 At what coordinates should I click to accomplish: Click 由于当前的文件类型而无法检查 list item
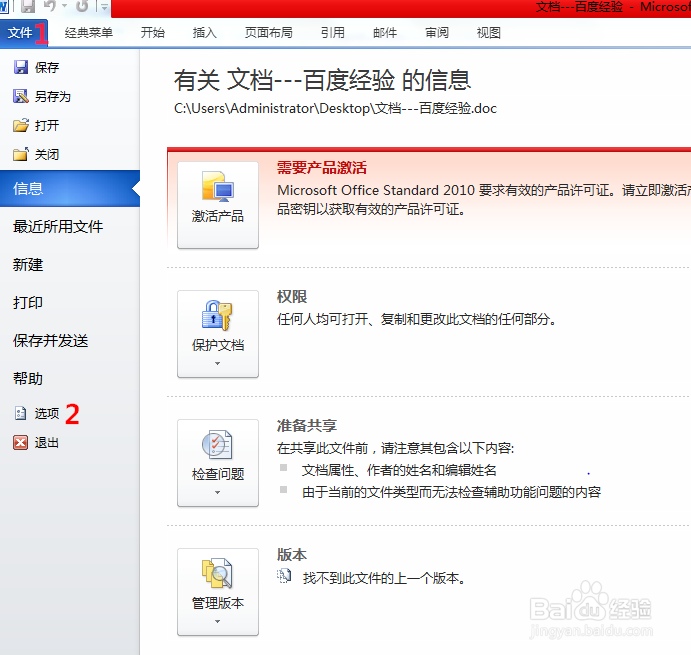(x=451, y=492)
